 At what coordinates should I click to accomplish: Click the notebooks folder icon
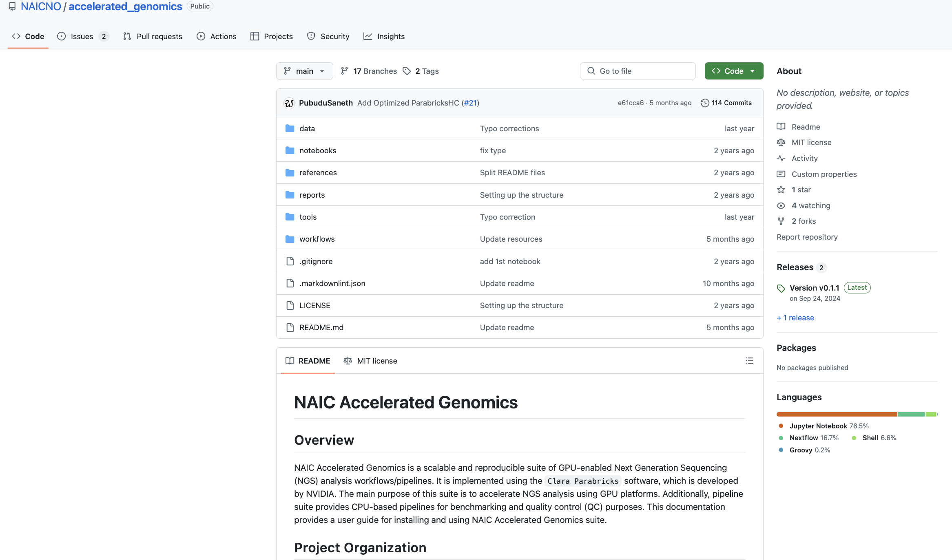tap(290, 150)
